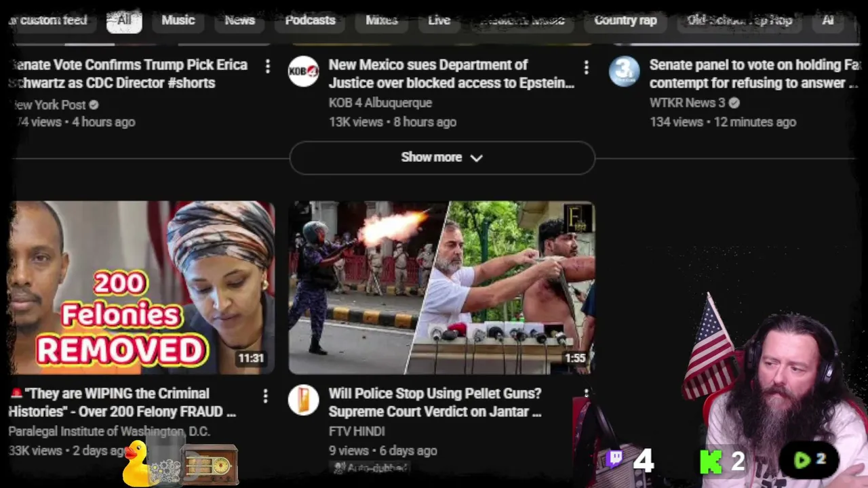Image resolution: width=868 pixels, height=488 pixels.
Task: Open options menu for 'They are WIPING' video
Action: point(265,396)
